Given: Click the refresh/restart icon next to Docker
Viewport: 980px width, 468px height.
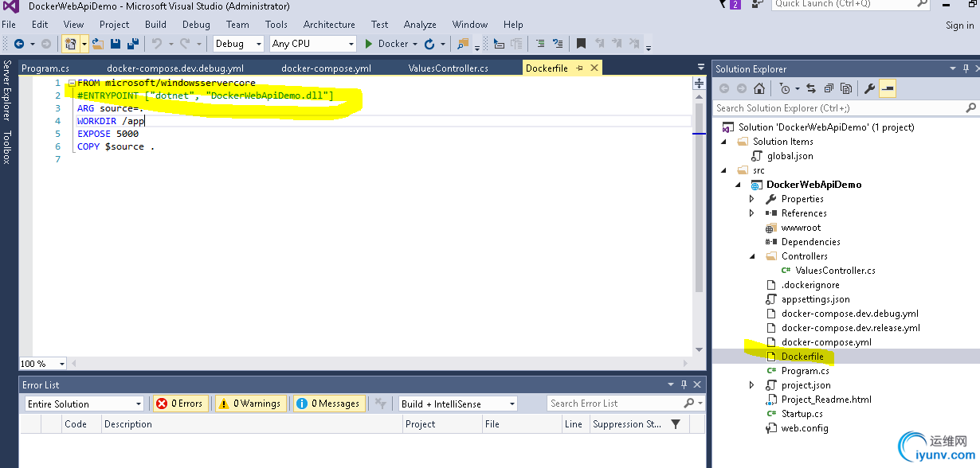Looking at the screenshot, I should click(x=429, y=44).
